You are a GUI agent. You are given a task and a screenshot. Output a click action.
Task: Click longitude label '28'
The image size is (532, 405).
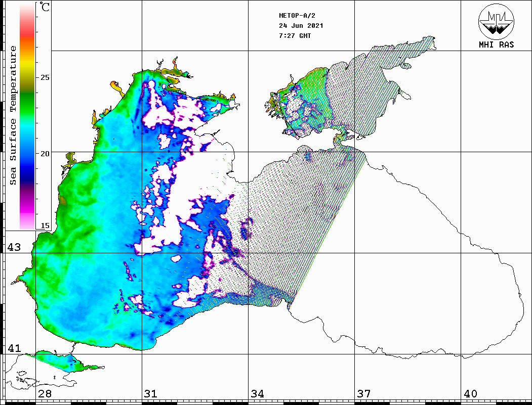[x=45, y=394]
